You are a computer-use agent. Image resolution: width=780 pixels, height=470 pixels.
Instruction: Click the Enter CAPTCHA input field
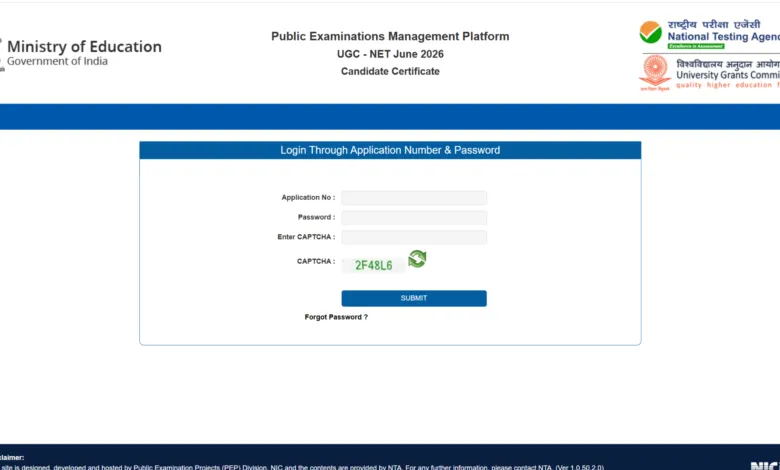pos(414,237)
